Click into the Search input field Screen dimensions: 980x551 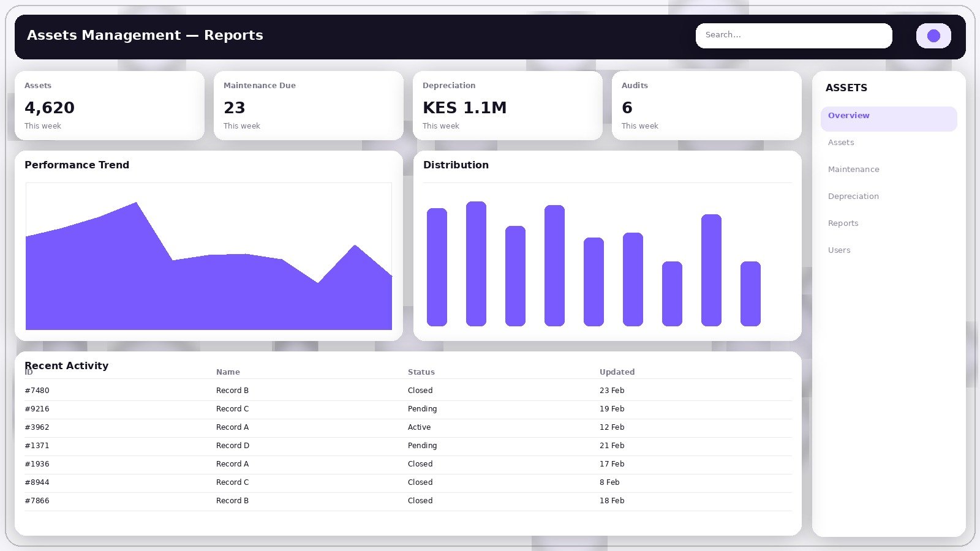coord(793,36)
